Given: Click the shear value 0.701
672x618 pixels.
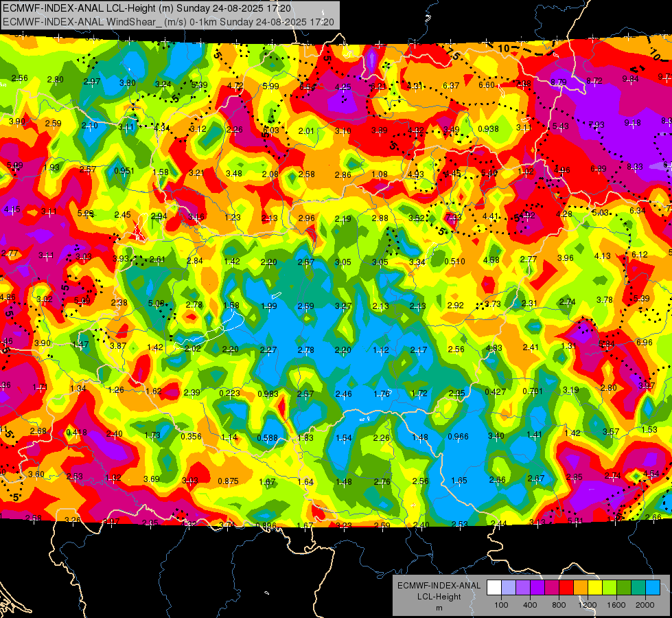Looking at the screenshot, I should (533, 391).
